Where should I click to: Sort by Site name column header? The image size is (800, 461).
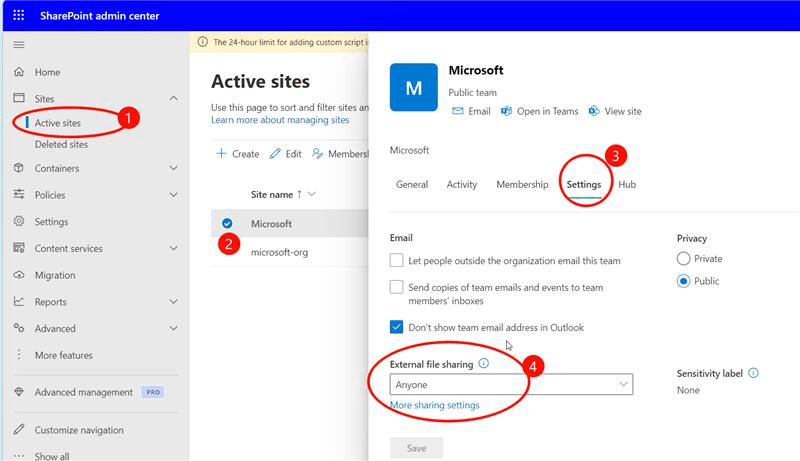pyautogui.click(x=272, y=194)
